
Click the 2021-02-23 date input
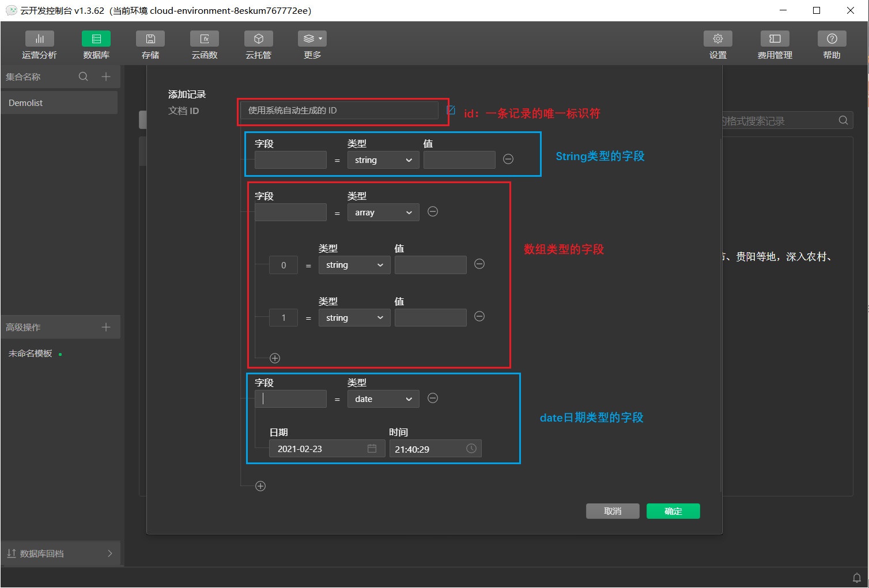click(327, 449)
